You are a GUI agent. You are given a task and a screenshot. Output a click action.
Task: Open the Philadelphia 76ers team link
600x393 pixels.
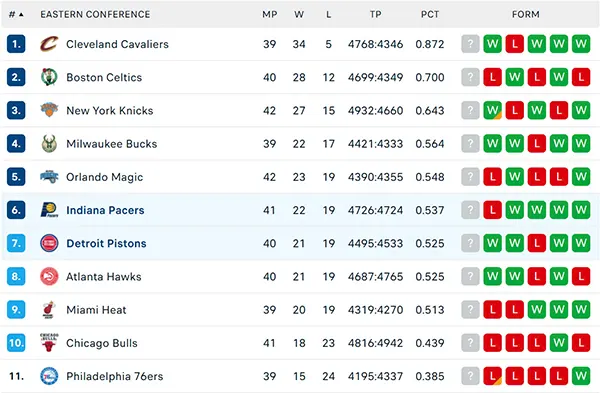[114, 376]
